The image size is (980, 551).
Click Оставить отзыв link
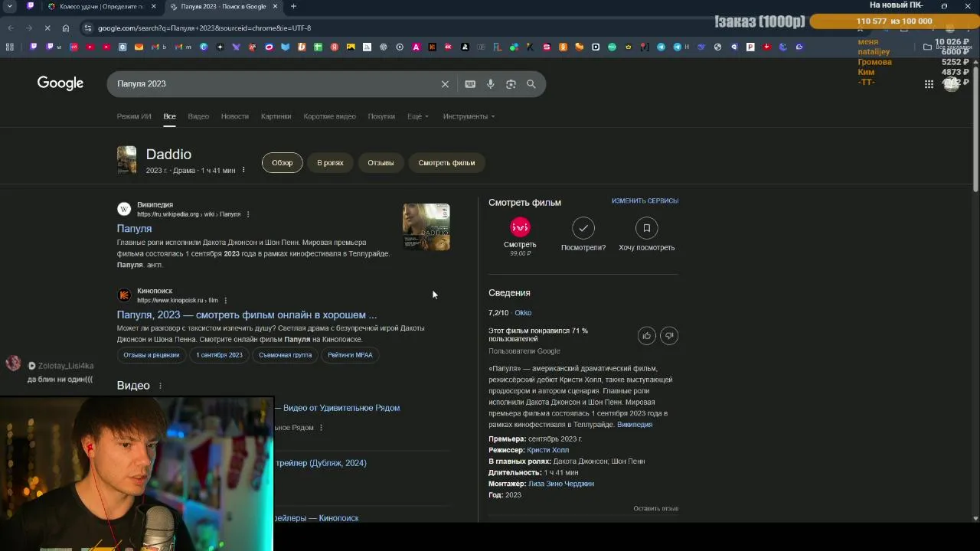click(x=656, y=509)
